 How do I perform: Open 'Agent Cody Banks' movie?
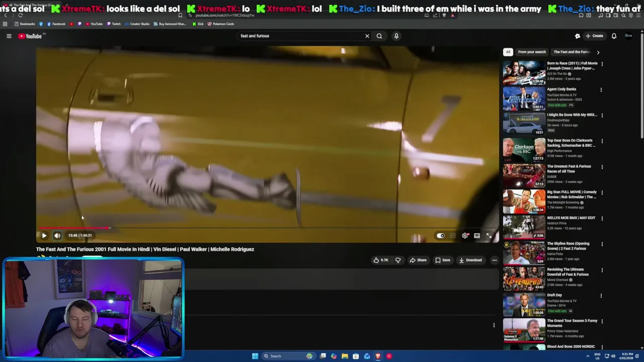524,98
